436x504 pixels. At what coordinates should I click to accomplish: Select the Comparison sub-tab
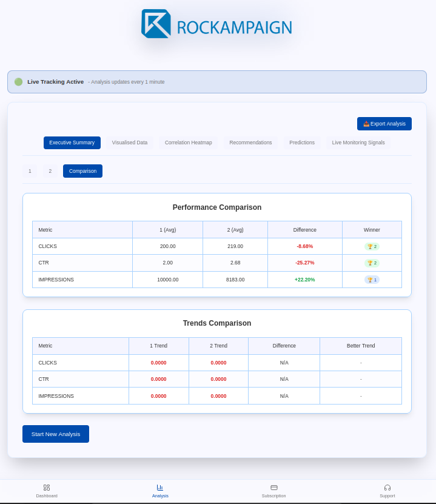coord(82,171)
